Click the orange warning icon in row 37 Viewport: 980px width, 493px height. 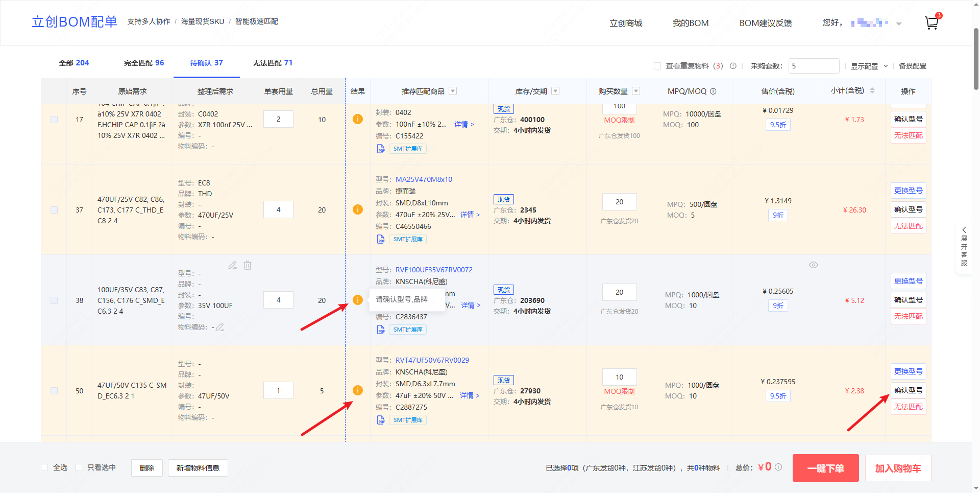[x=358, y=209]
